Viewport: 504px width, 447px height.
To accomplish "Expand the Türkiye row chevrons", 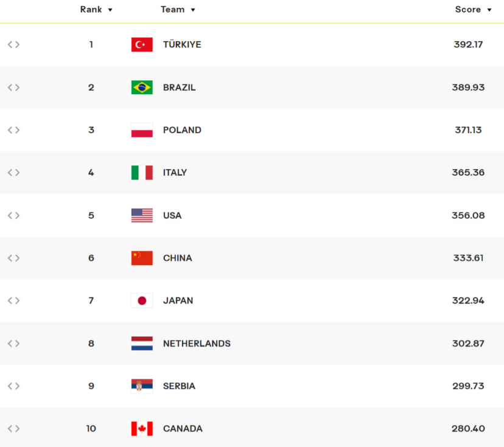I will tap(14, 44).
